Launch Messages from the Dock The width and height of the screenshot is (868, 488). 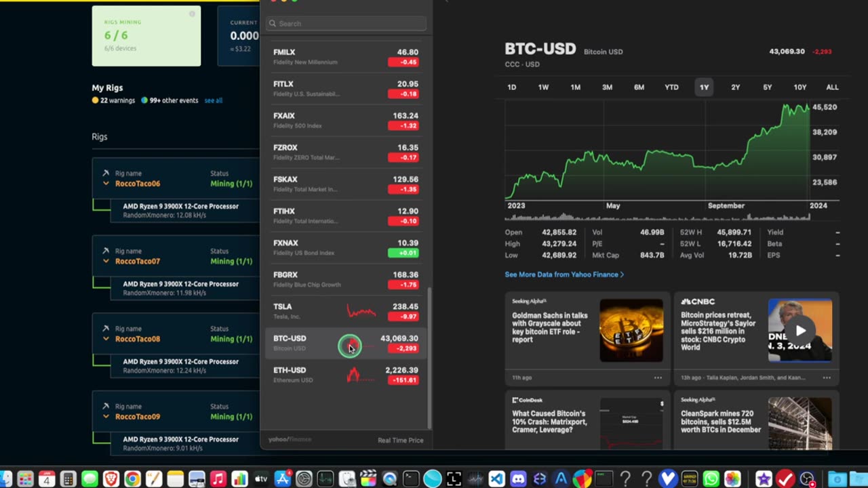[x=90, y=479]
